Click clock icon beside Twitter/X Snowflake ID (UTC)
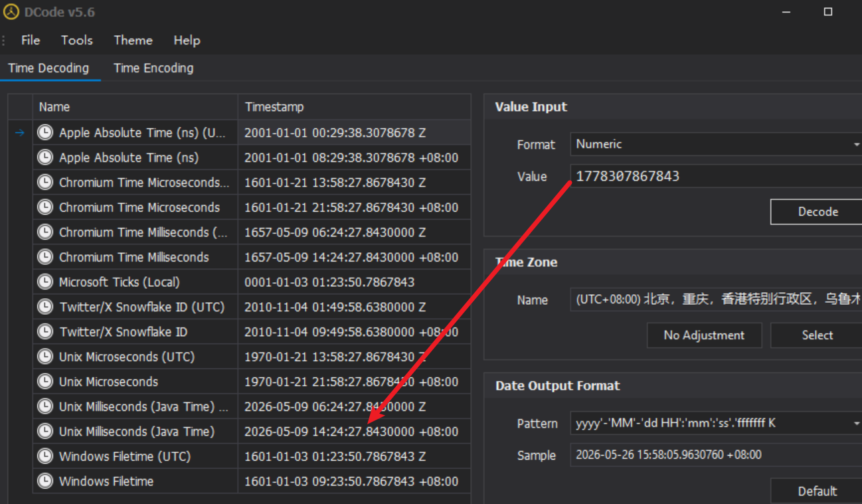The image size is (862, 504). [45, 307]
